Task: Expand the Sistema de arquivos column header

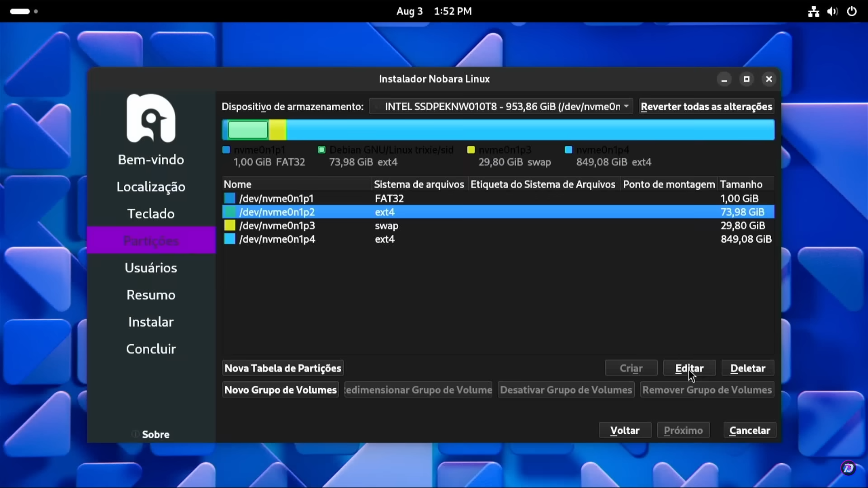Action: [419, 184]
